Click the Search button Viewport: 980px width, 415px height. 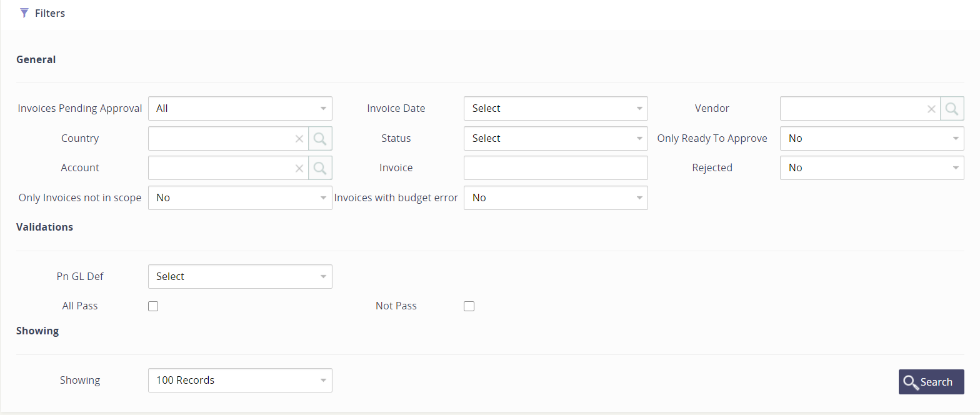(931, 382)
